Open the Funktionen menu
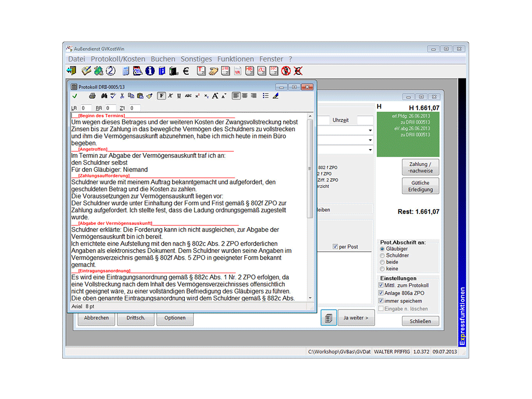Screen dimensions: 532x399 (235, 59)
